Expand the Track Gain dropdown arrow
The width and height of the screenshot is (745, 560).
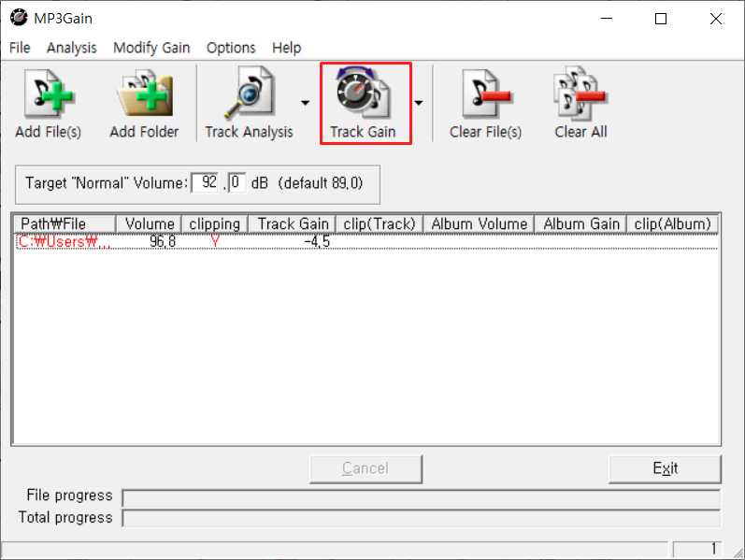tap(419, 103)
